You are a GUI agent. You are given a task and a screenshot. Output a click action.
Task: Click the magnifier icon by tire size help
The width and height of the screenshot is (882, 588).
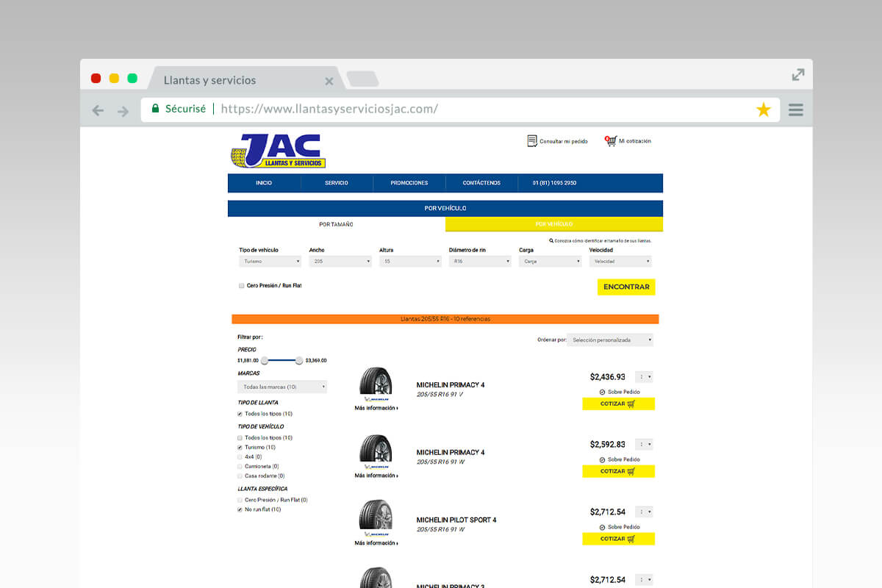(551, 240)
